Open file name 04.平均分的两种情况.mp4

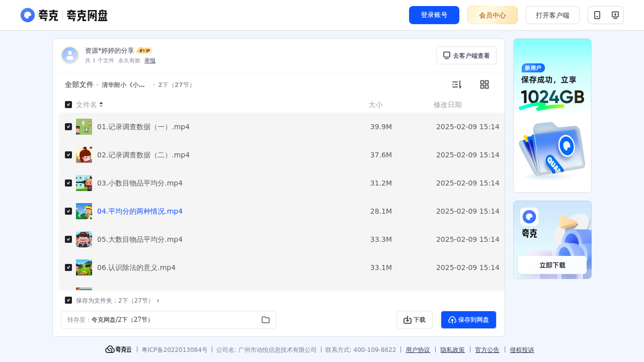[x=140, y=211]
